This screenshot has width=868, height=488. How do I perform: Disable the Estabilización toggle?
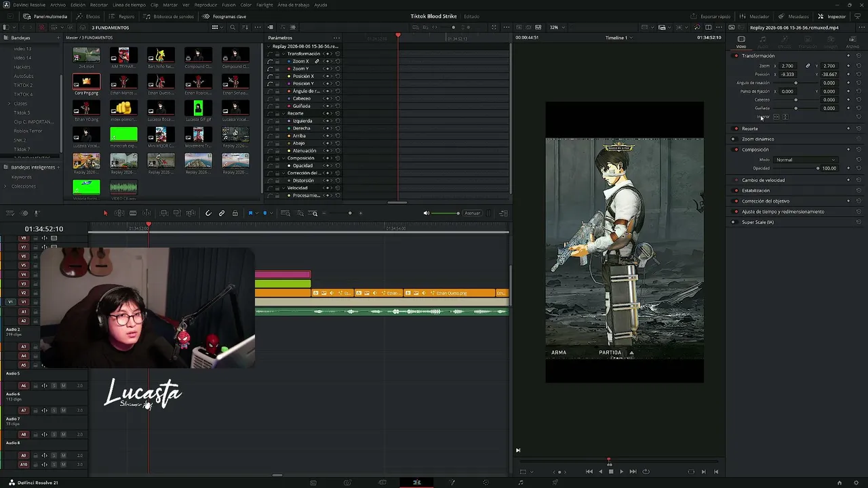(736, 190)
